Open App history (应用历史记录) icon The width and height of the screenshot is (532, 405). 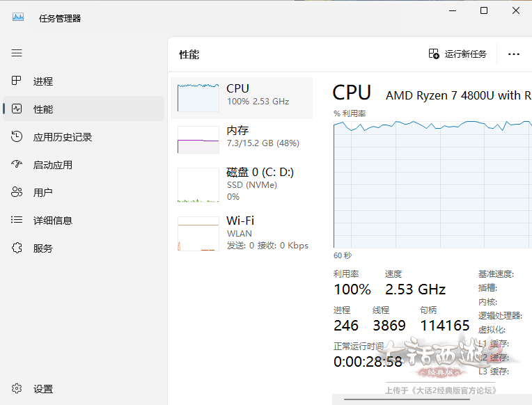click(17, 137)
